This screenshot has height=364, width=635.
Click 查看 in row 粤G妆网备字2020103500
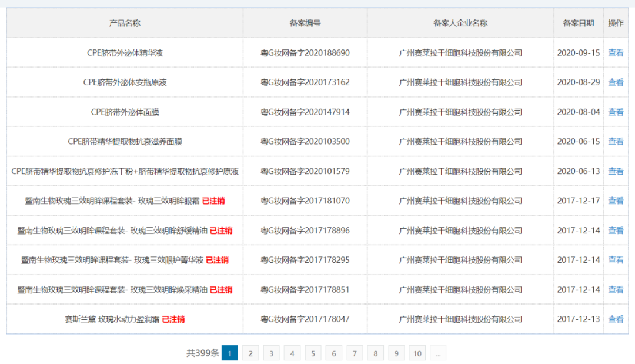[616, 141]
